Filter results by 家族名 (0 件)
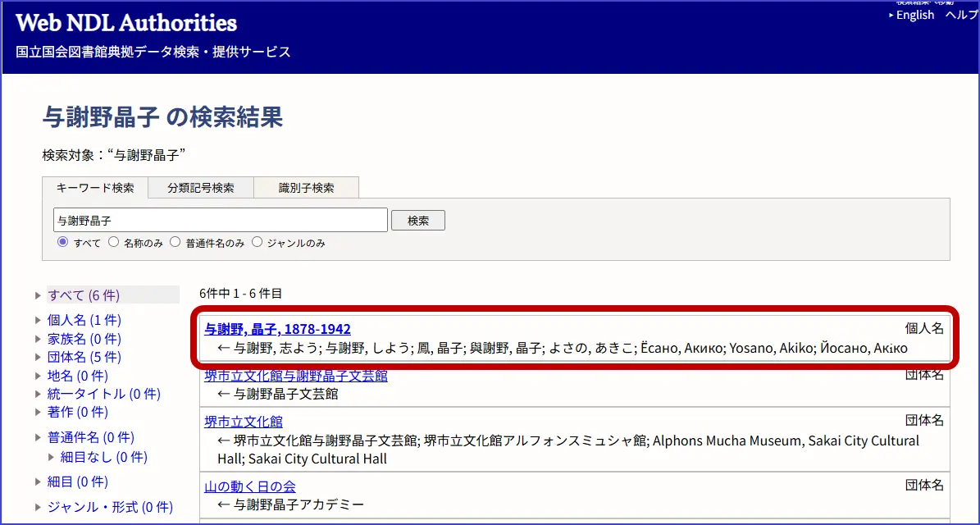Image resolution: width=980 pixels, height=525 pixels. coord(84,339)
